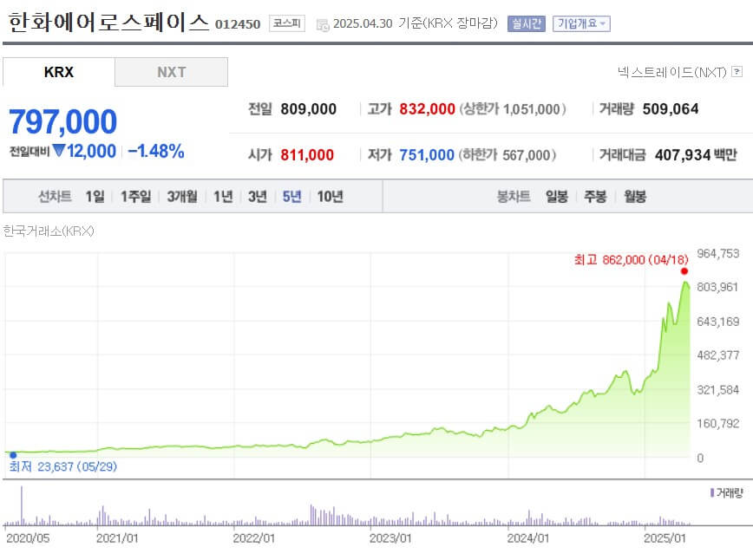753x560 pixels.
Task: Click the blue 최저 low marker dot
Action: tap(12, 453)
